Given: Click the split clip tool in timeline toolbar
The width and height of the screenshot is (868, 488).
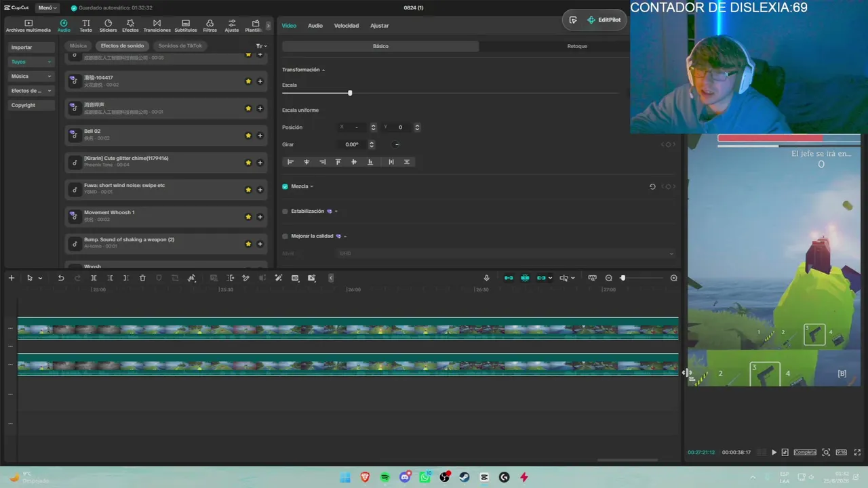Looking at the screenshot, I should [x=94, y=278].
